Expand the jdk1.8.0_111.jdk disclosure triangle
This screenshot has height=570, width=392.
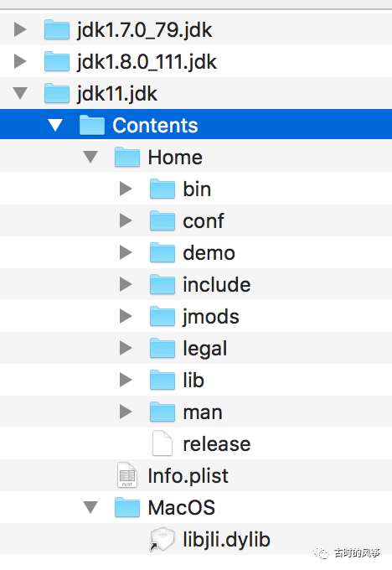click(x=20, y=61)
